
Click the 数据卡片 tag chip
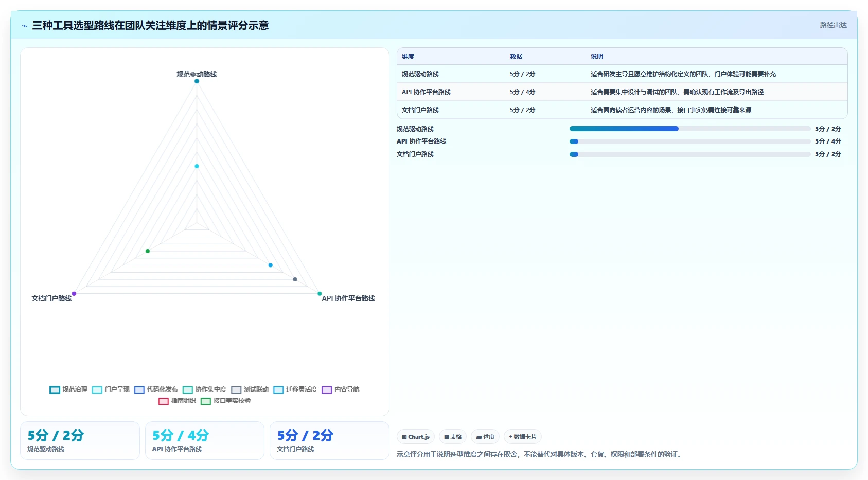(x=523, y=437)
